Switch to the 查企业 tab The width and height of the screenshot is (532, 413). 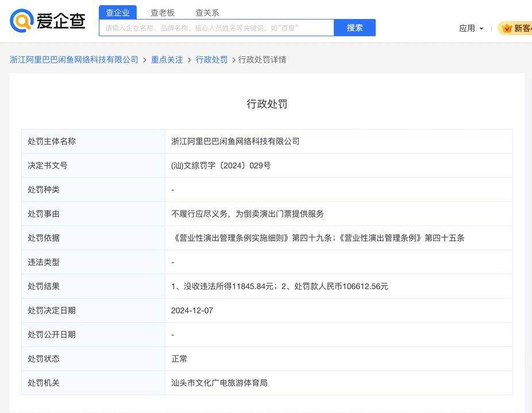point(118,13)
